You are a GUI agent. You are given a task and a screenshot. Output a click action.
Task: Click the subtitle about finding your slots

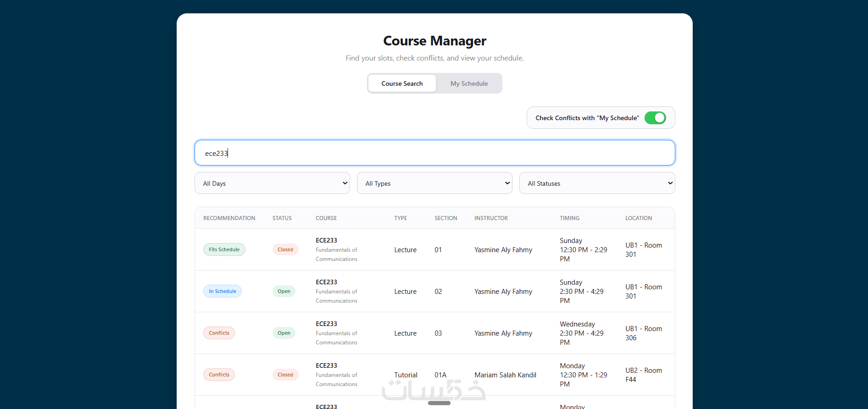pos(434,58)
